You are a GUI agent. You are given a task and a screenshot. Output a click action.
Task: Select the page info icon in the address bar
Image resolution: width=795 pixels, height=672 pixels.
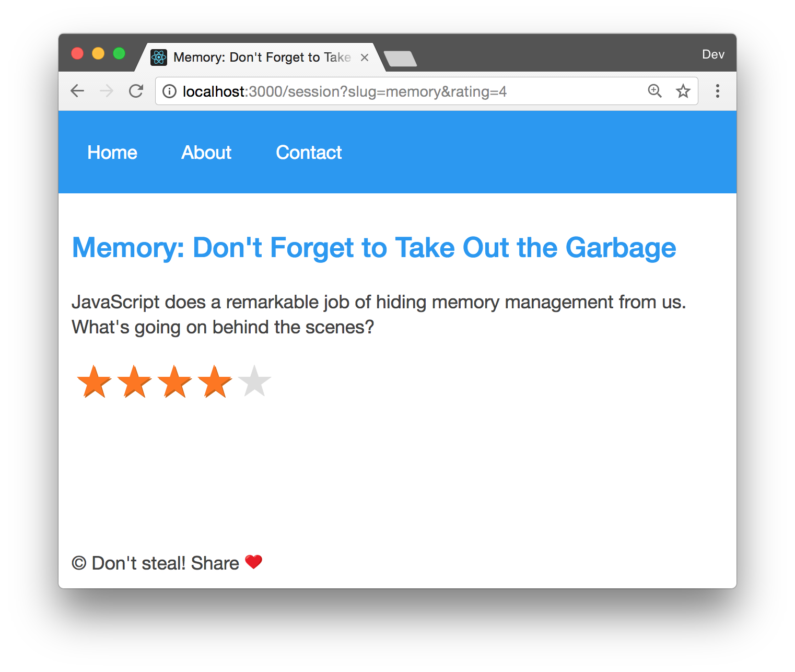pyautogui.click(x=169, y=91)
